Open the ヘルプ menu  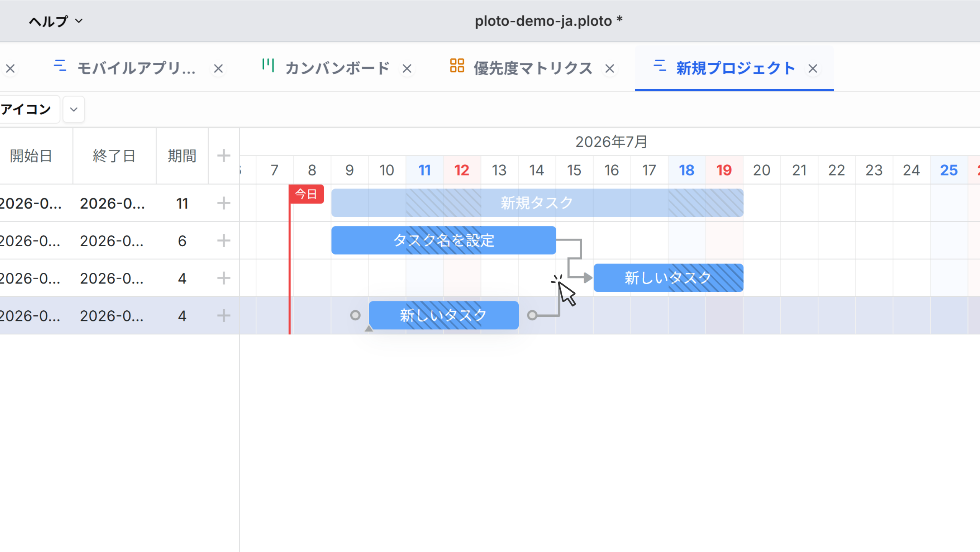click(x=56, y=21)
